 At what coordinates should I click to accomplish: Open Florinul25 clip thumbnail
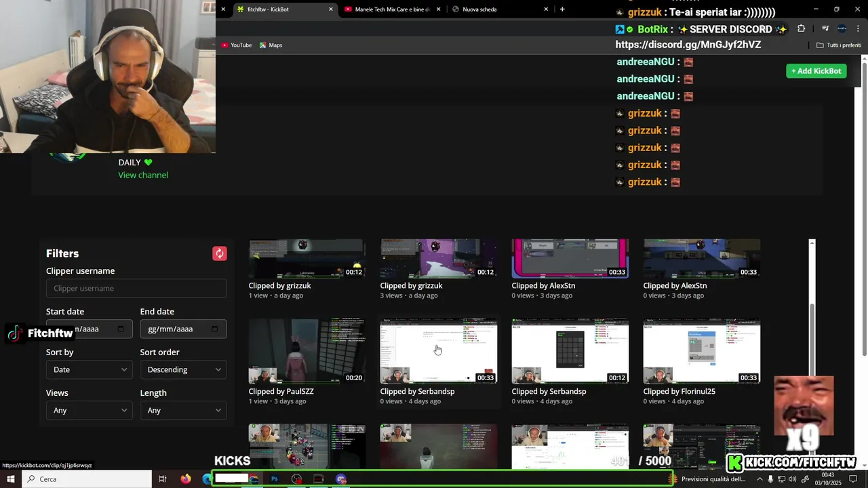click(x=701, y=351)
